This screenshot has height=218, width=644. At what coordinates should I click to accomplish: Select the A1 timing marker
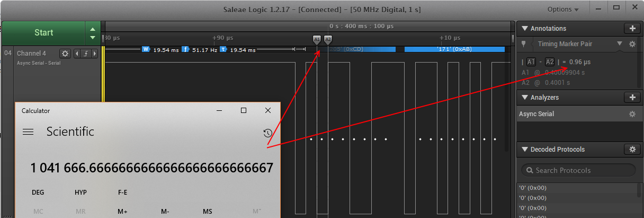pyautogui.click(x=317, y=39)
